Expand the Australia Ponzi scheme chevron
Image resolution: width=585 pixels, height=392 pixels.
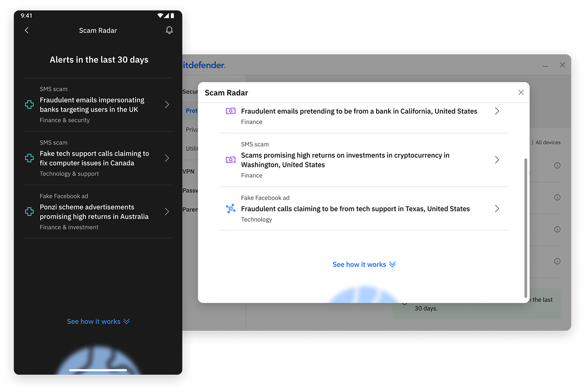[167, 212]
